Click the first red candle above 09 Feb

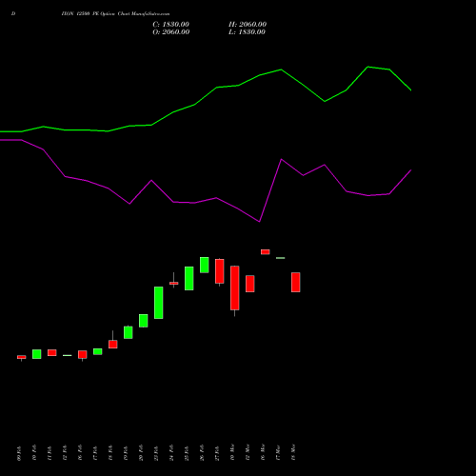[x=22, y=357]
